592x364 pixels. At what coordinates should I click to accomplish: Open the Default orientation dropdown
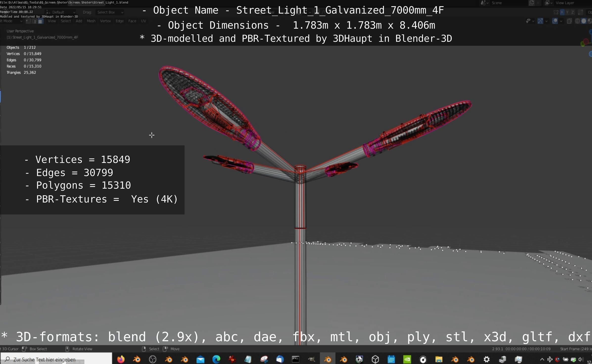coord(61,12)
